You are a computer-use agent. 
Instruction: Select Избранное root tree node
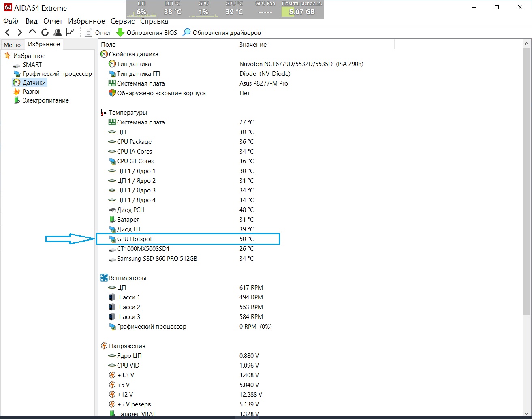coord(29,56)
